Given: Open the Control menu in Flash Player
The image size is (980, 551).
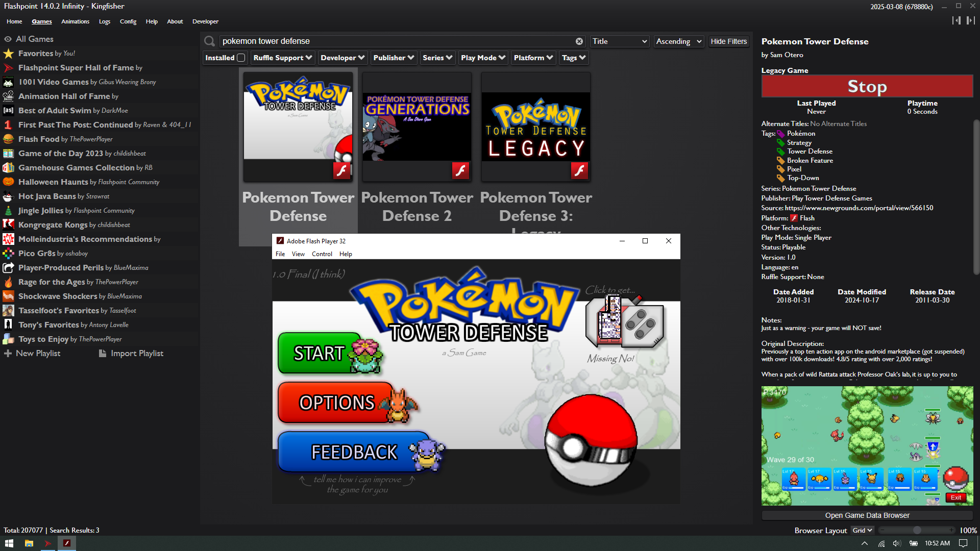Looking at the screenshot, I should click(x=322, y=254).
